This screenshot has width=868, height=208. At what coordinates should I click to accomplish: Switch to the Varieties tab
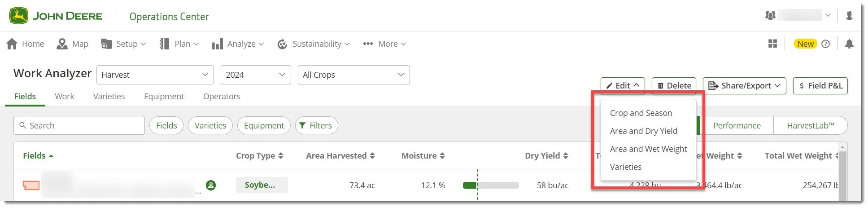click(109, 96)
